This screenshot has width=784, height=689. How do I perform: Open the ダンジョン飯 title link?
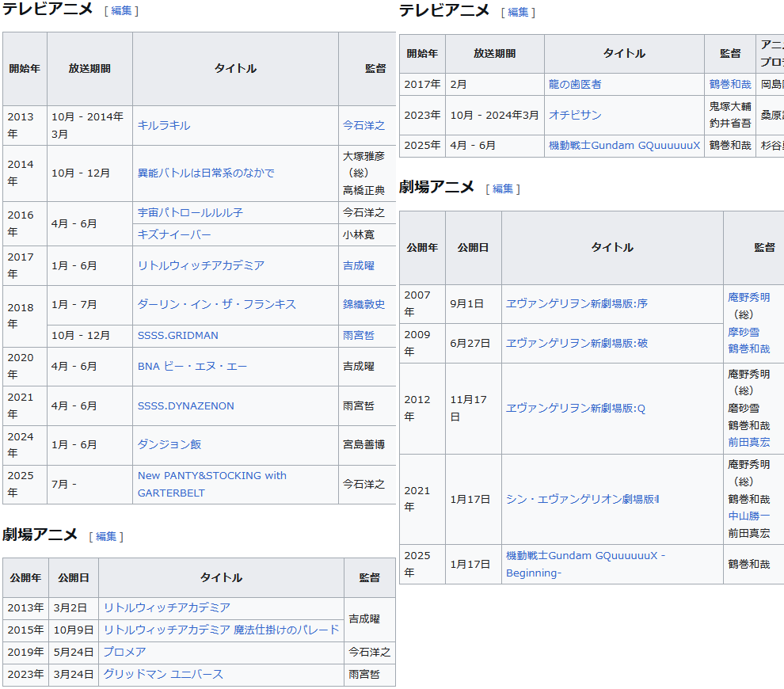click(x=169, y=444)
